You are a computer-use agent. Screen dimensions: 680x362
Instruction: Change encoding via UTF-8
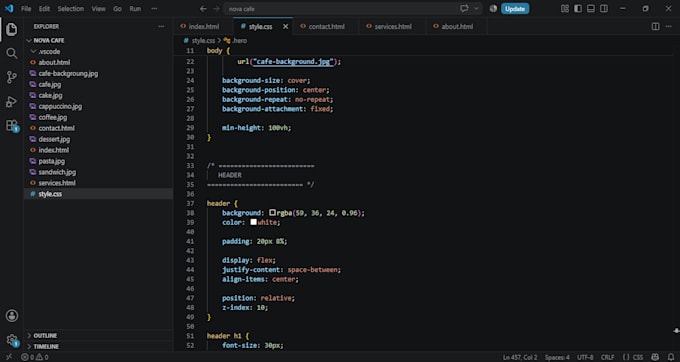point(585,357)
